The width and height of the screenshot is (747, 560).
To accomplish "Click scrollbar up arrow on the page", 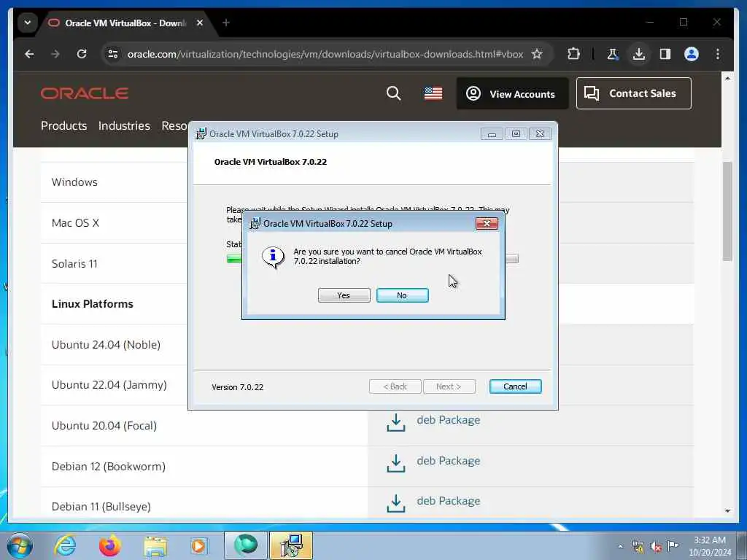I will click(x=727, y=78).
